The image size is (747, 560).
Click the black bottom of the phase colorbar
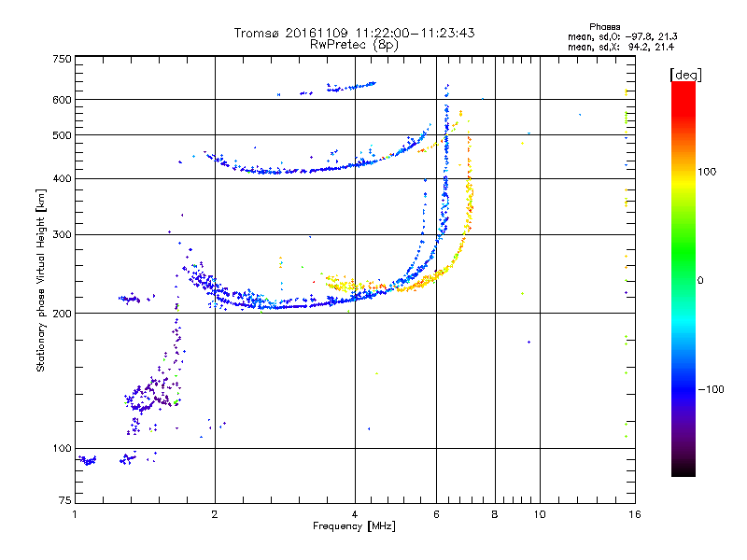point(684,469)
